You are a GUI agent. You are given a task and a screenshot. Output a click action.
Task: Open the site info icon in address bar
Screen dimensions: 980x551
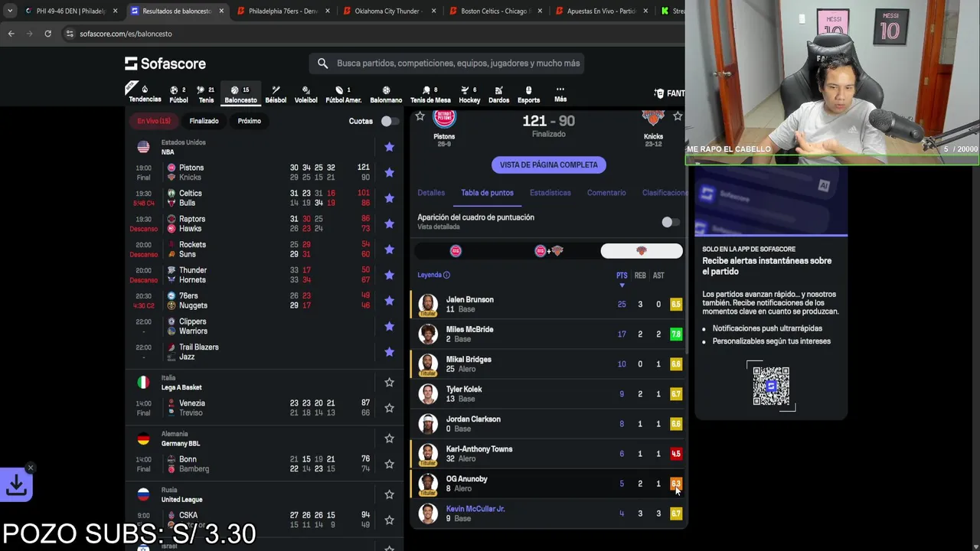(70, 34)
